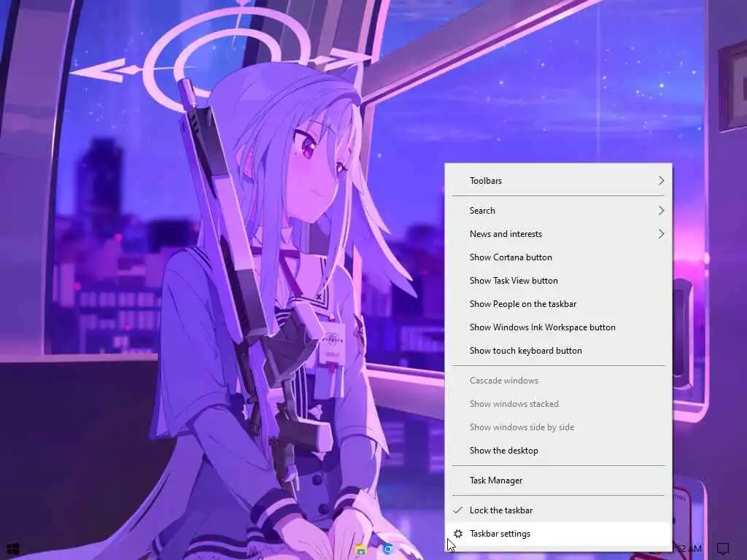747x560 pixels.
Task: Expand the Toolbars submenu arrow
Action: (x=661, y=181)
